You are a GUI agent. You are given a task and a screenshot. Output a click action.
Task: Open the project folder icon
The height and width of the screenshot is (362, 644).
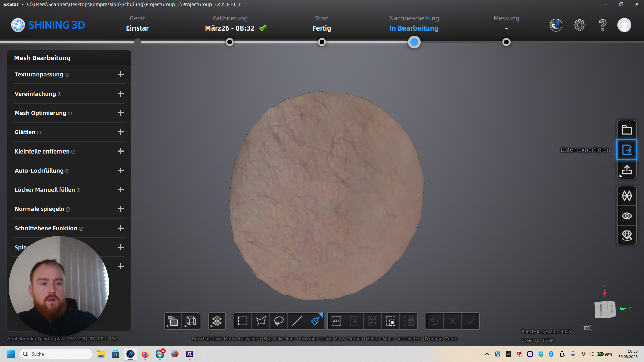[x=627, y=130]
